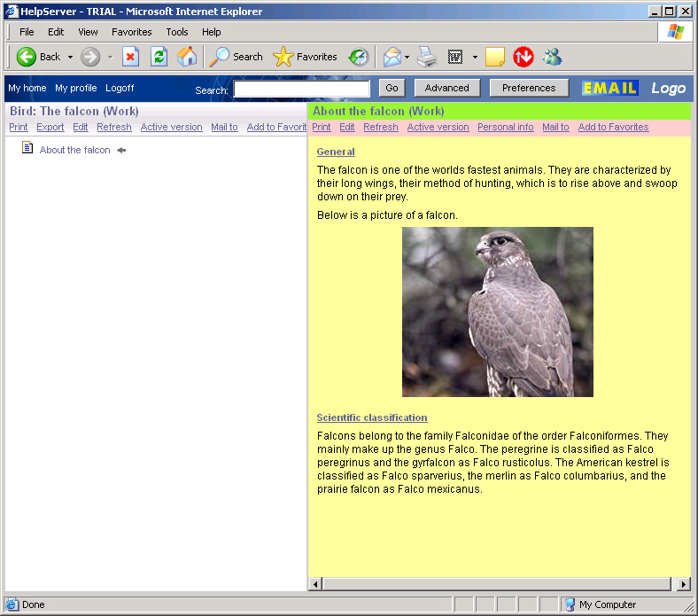Click the falcon picture

coord(497,312)
